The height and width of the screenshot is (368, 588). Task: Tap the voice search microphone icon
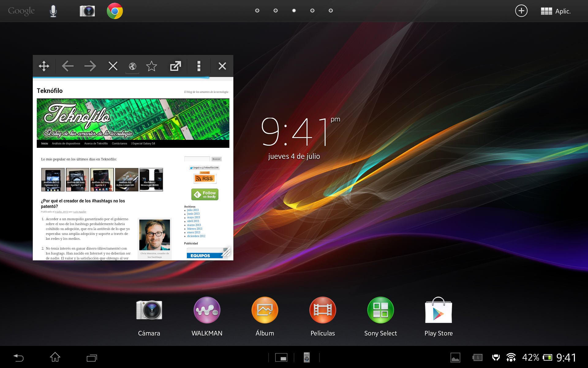tap(53, 11)
